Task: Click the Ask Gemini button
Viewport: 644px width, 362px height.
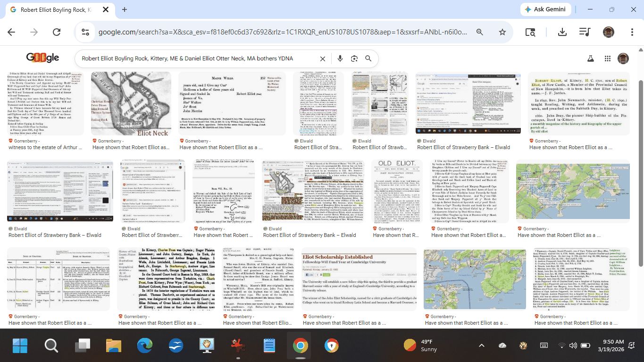Action: click(546, 9)
